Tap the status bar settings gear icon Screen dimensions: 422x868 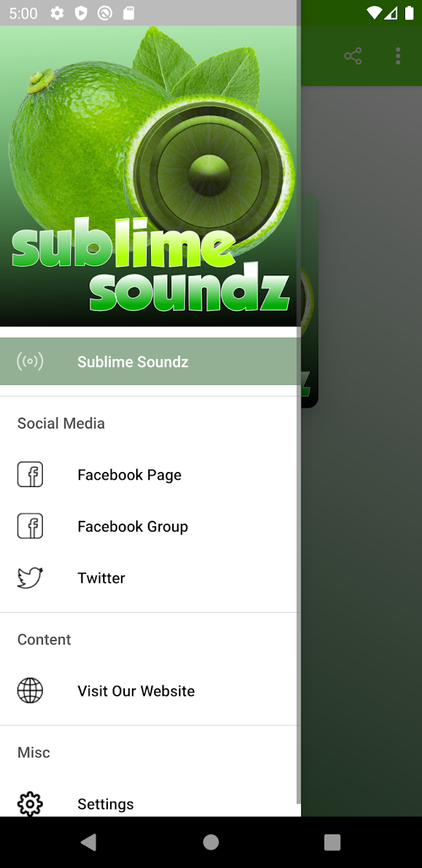point(57,13)
